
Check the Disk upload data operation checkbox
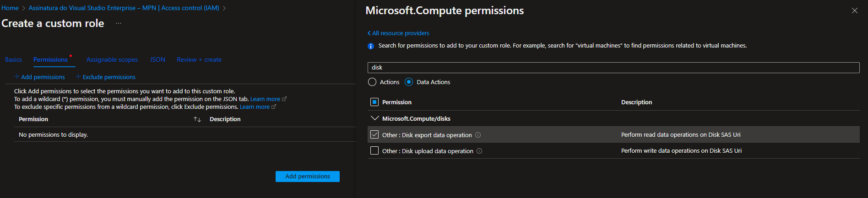[374, 150]
